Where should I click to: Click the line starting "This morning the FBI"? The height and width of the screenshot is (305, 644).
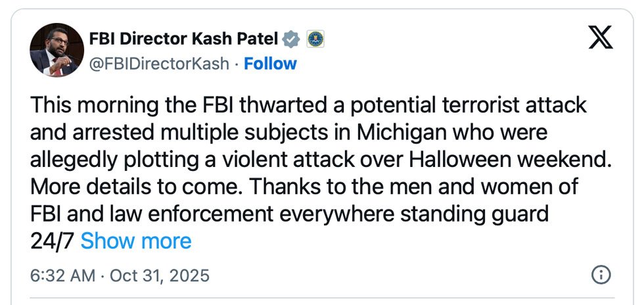point(308,106)
